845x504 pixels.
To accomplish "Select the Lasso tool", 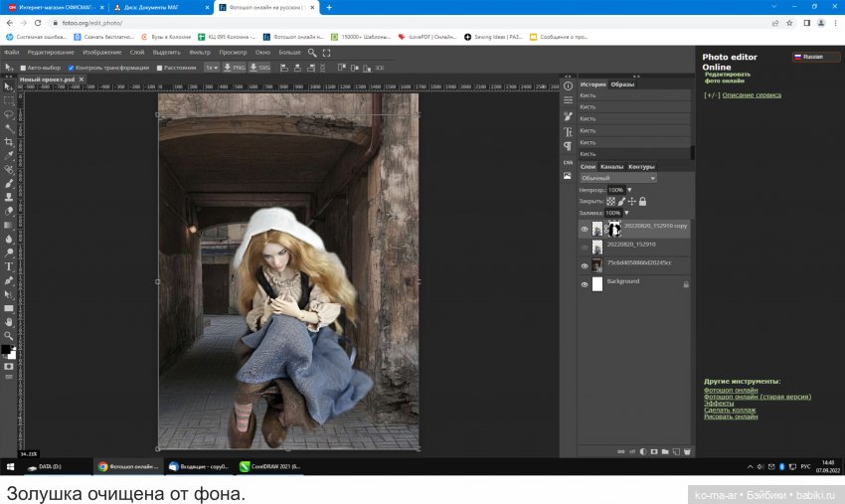I will point(9,114).
